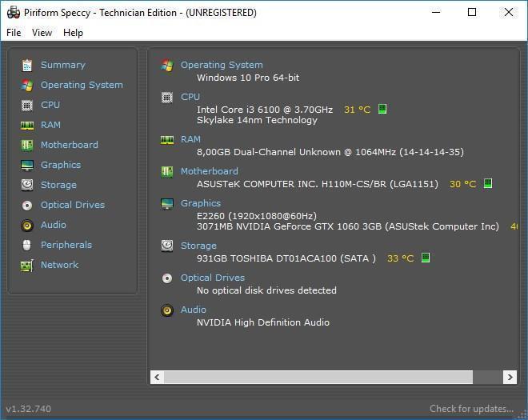Click the CPU chip icon in sidebar
The image size is (528, 420).
coord(27,106)
